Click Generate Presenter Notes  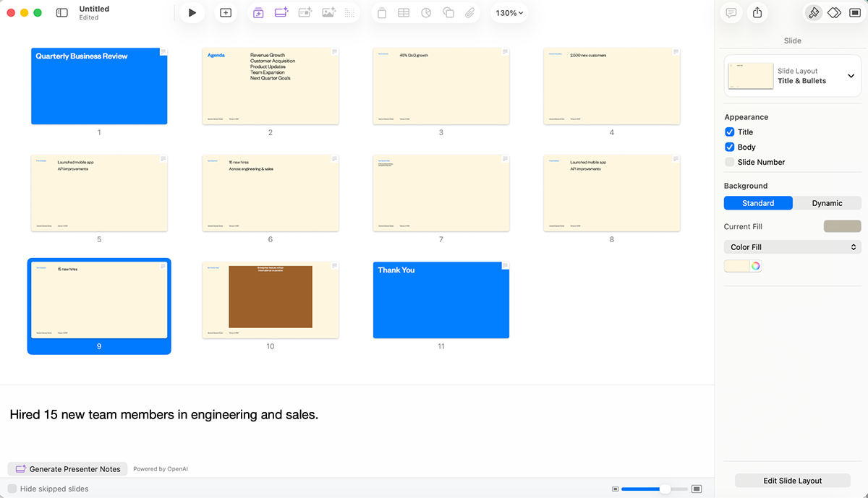click(x=67, y=468)
